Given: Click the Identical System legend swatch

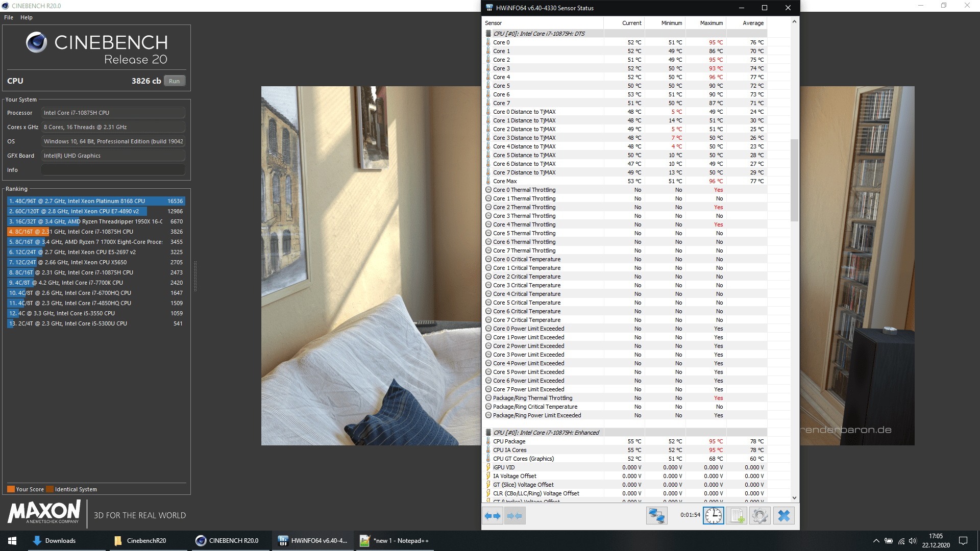Looking at the screenshot, I should (50, 489).
